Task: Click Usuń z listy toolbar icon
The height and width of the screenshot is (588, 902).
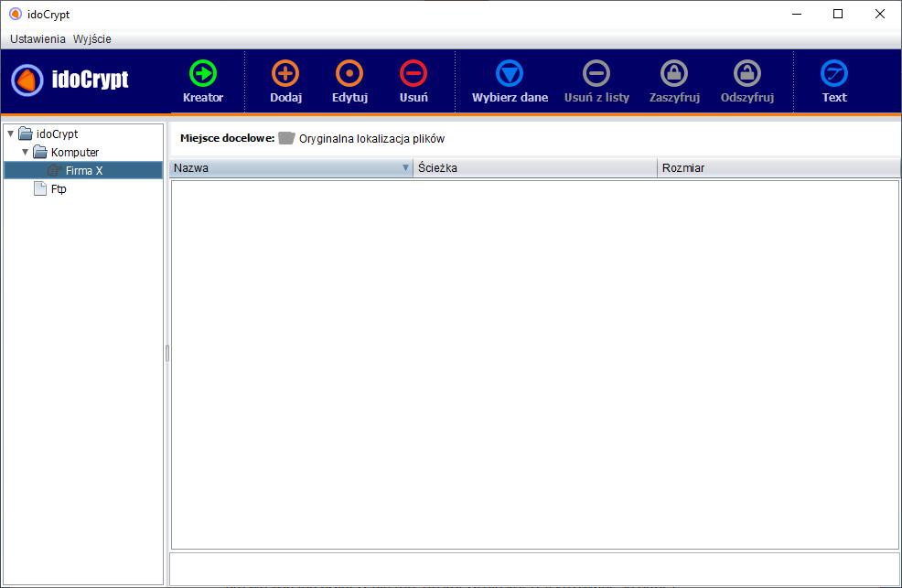Action: tap(596, 73)
